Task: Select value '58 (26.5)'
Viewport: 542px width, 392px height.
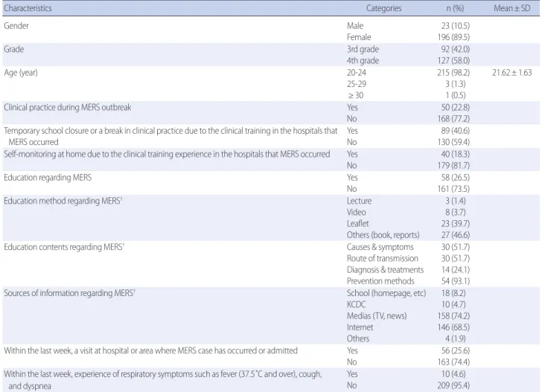Action: pyautogui.click(x=456, y=178)
